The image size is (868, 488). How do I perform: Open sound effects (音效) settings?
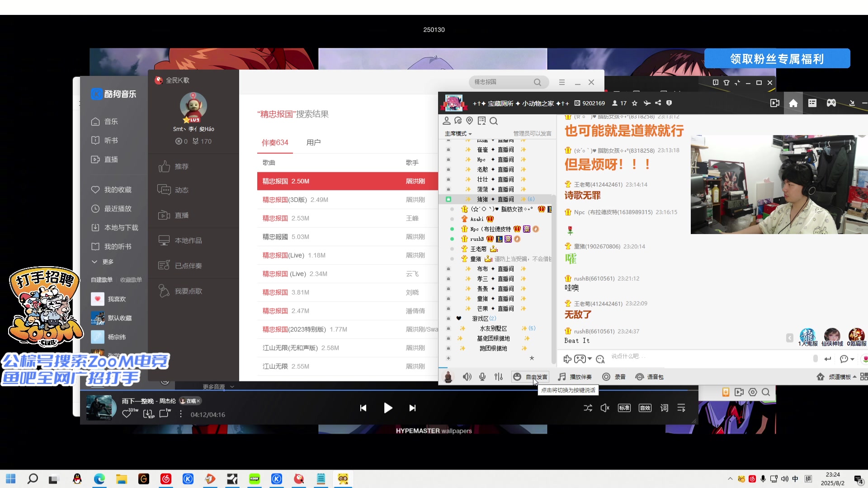coord(645,408)
